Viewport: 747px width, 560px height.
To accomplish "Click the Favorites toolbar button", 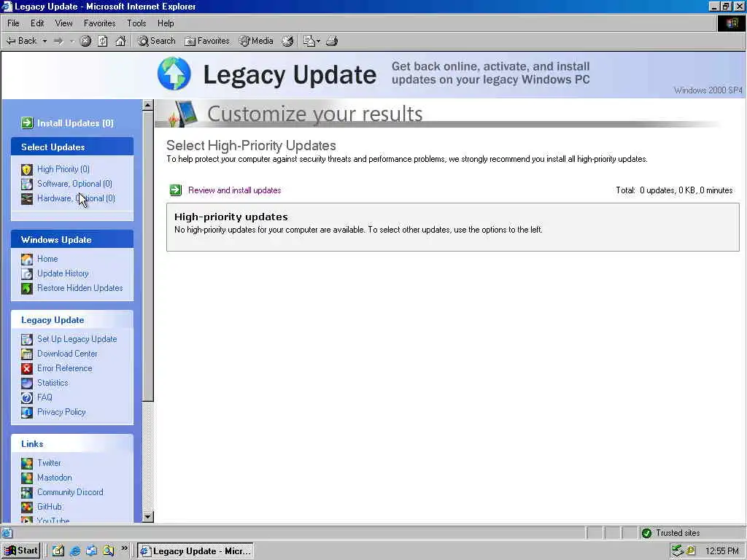I will pos(207,41).
